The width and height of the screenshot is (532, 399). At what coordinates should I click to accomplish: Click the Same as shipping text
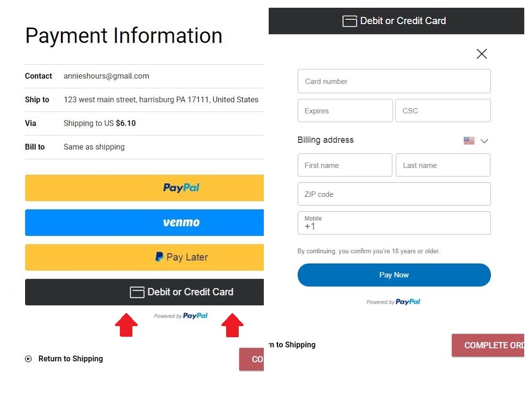click(x=94, y=147)
